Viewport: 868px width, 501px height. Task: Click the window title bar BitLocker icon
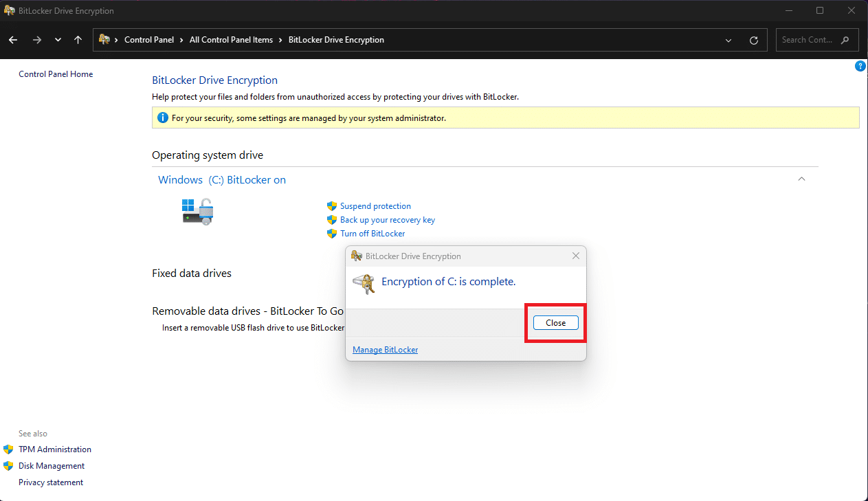10,11
